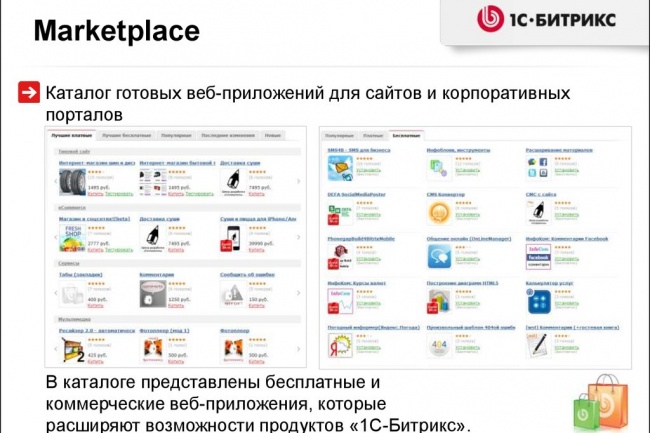The width and height of the screenshot is (650, 433).
Task: Open the FRESH SHOP app icon
Action: pos(72,238)
